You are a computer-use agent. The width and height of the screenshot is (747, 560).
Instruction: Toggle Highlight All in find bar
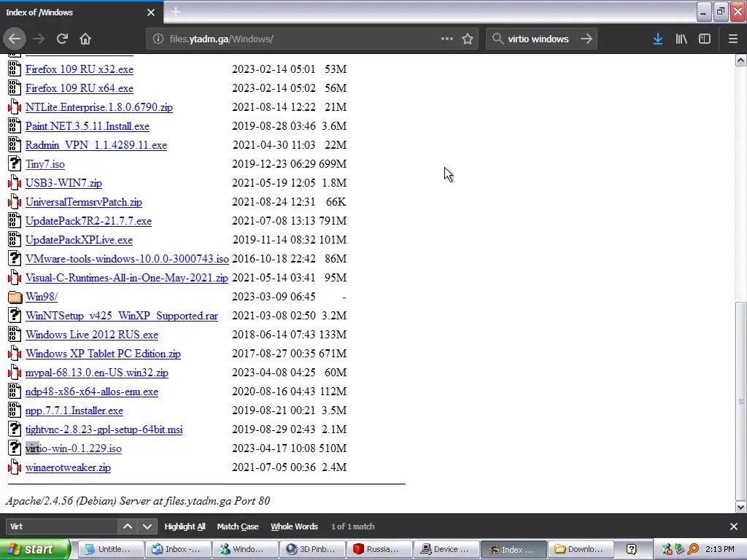[185, 526]
